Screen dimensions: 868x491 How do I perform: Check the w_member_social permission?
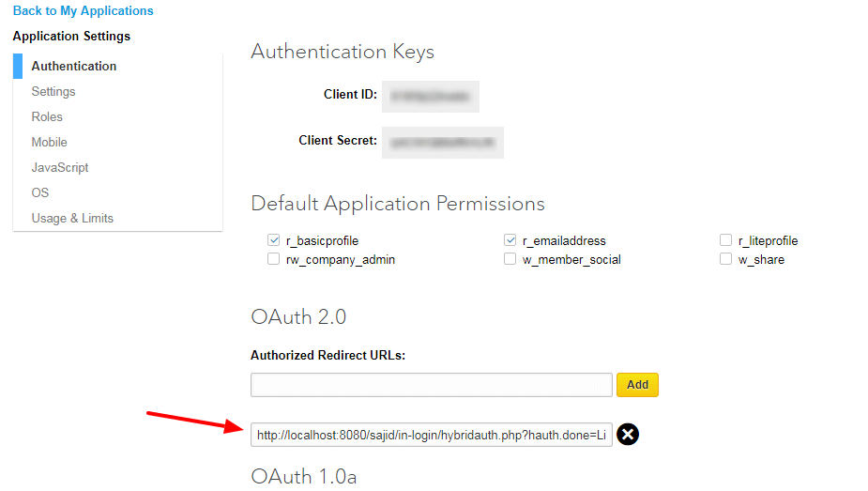[x=510, y=259]
